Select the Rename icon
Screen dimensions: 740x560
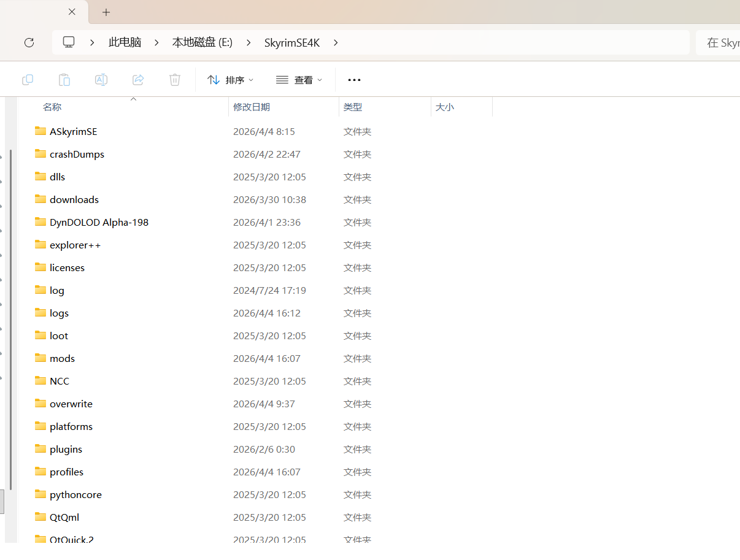(101, 80)
